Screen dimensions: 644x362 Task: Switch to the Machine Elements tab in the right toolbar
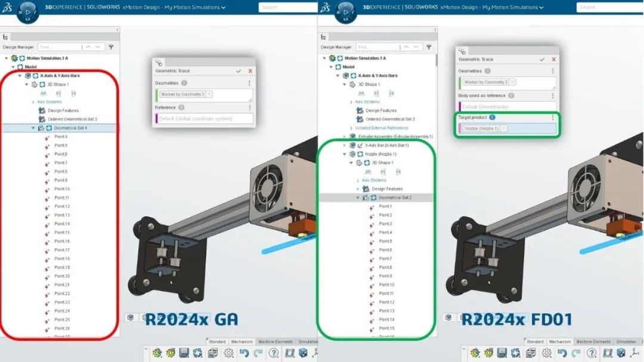[x=593, y=342]
